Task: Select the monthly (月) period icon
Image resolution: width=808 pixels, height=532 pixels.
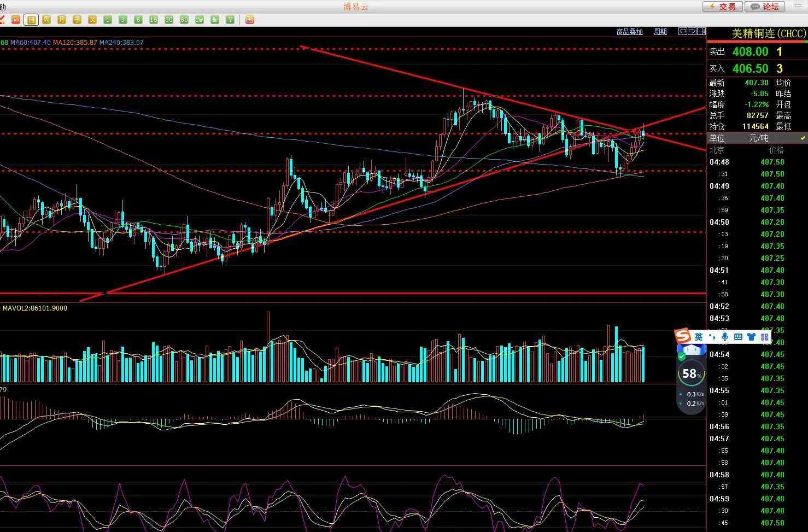Action: pyautogui.click(x=62, y=20)
